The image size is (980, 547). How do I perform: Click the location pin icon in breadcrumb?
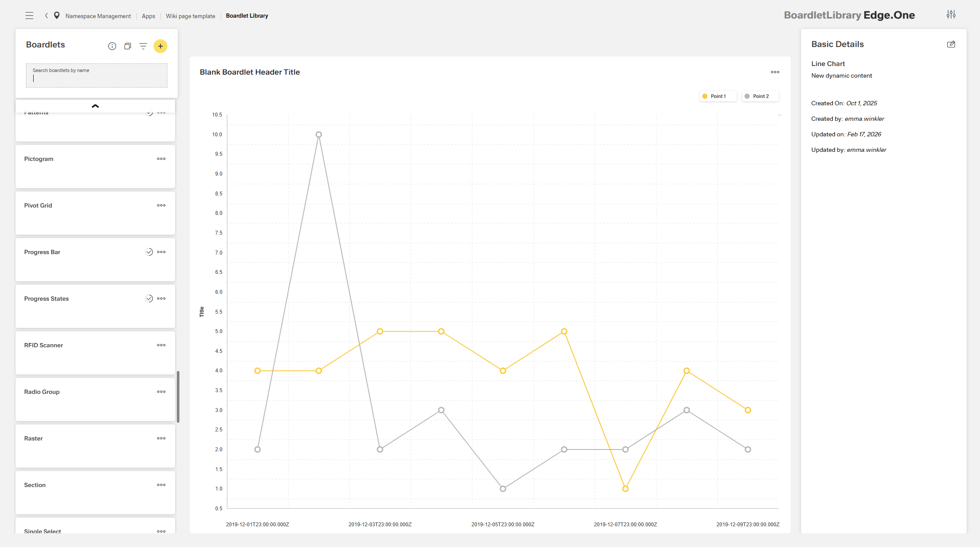point(57,16)
